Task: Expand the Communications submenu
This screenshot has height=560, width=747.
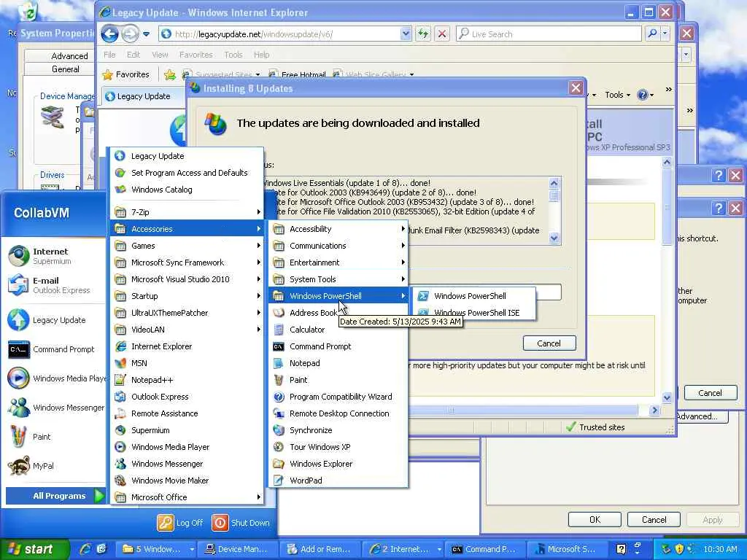Action: tap(338, 246)
